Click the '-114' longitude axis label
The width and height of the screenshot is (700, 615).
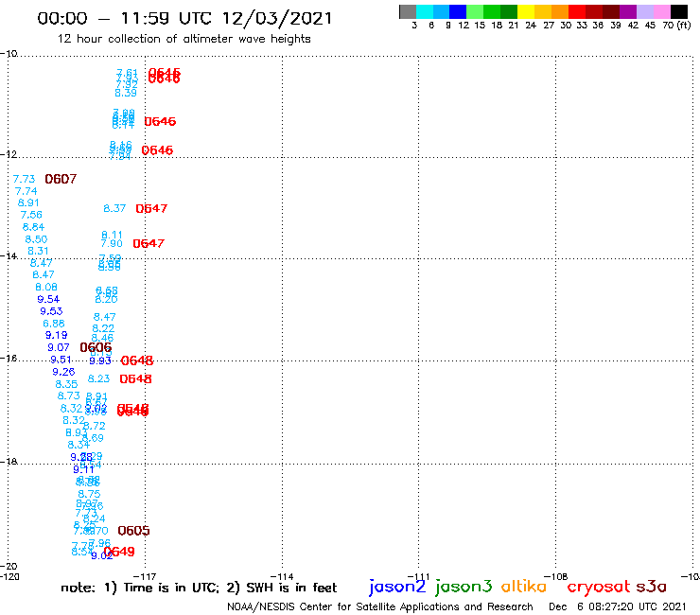(x=282, y=576)
